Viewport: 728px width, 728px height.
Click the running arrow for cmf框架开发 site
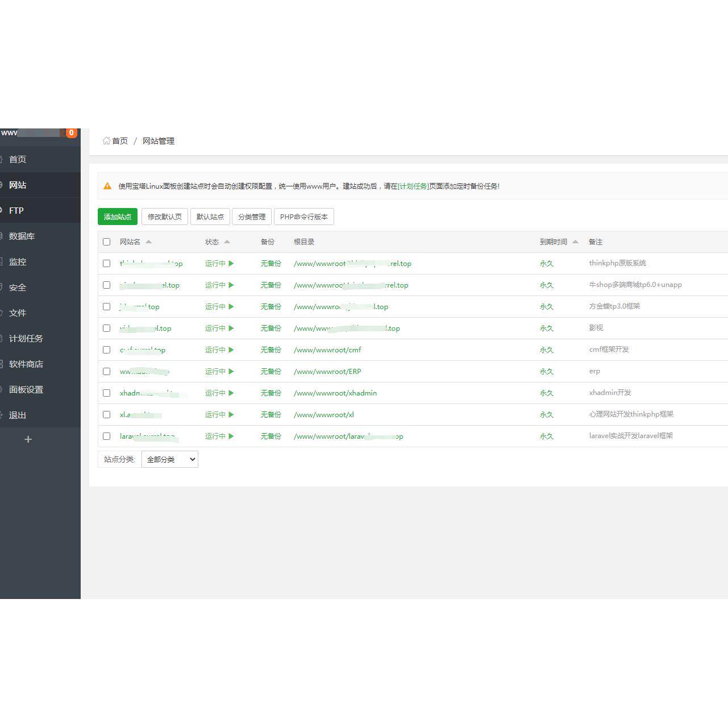coord(231,350)
